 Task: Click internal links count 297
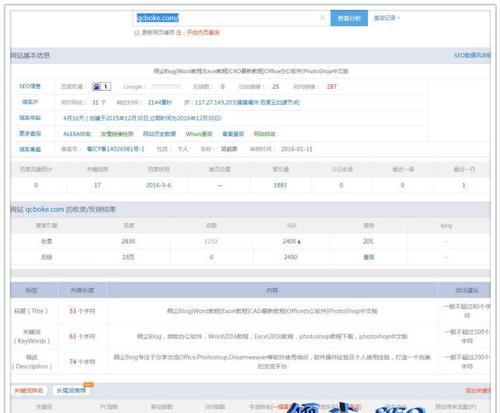click(x=331, y=87)
